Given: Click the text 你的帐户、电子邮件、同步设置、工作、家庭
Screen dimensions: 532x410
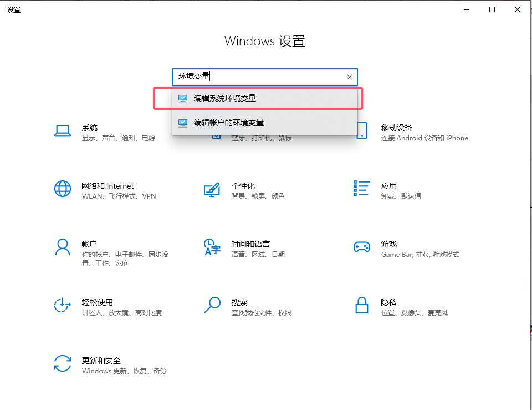Looking at the screenshot, I should (x=125, y=259).
